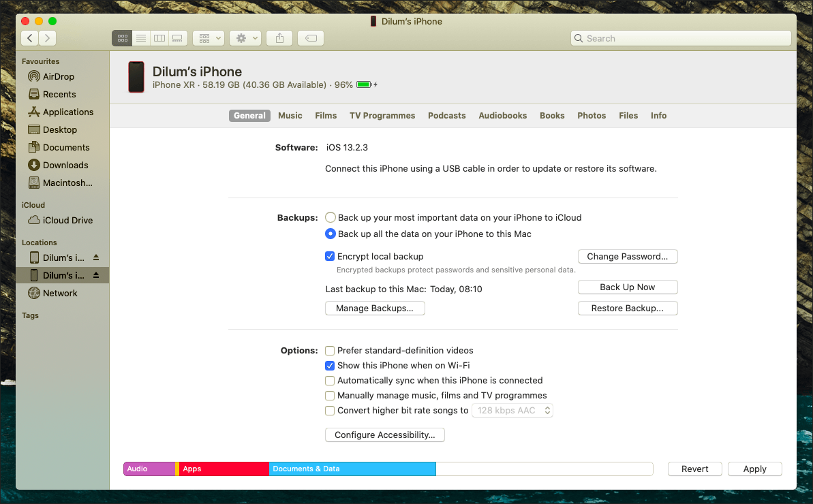Viewport: 813px width, 504px height.
Task: Open Desktop in the sidebar
Action: pyautogui.click(x=53, y=129)
